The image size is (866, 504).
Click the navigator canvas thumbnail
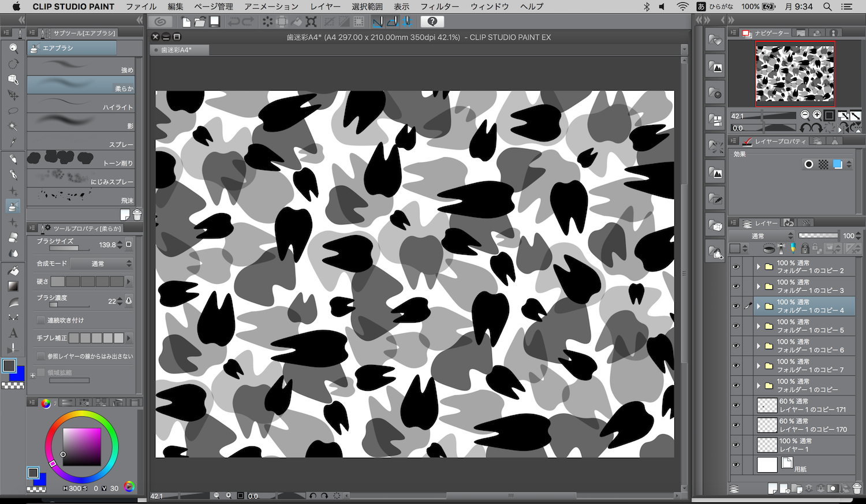[795, 73]
